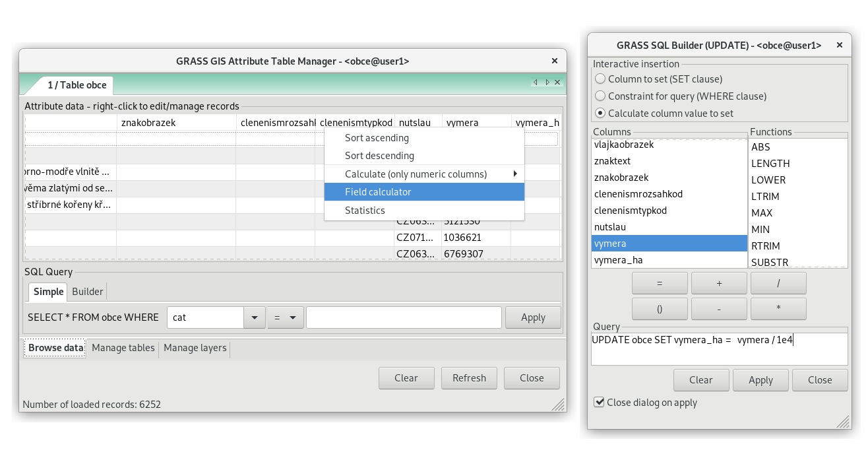Select 'Calculate column value to set' radio button
This screenshot has height=462, width=868.
tap(600, 113)
